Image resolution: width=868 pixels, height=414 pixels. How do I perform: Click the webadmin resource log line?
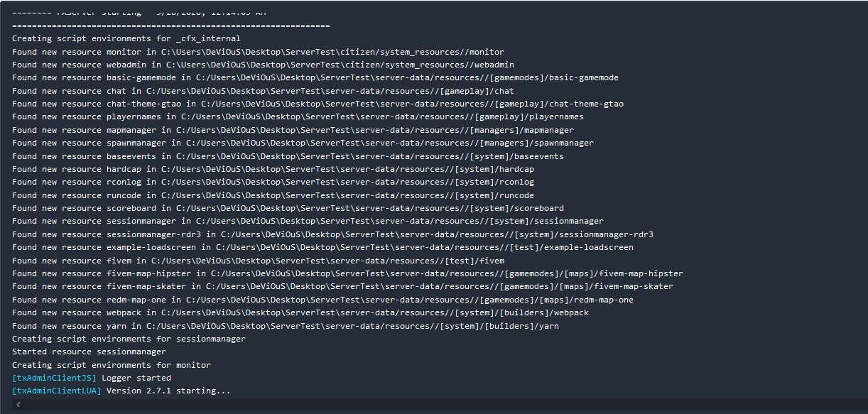pyautogui.click(x=263, y=65)
